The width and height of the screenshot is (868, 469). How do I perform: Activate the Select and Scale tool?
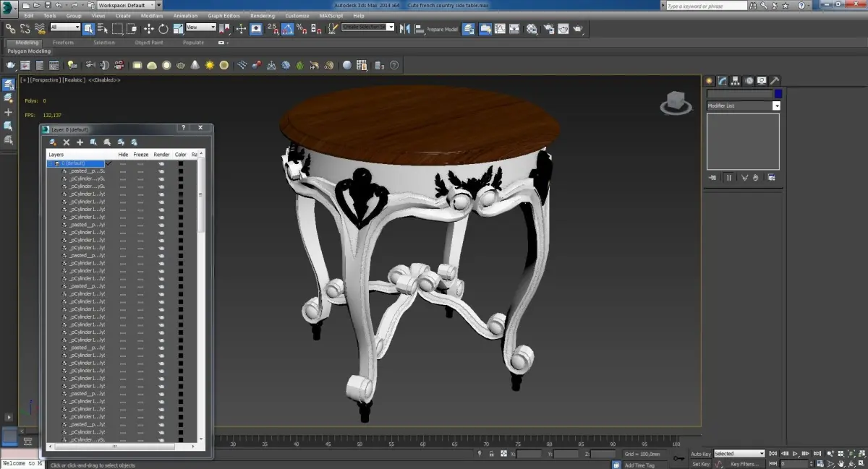point(178,29)
